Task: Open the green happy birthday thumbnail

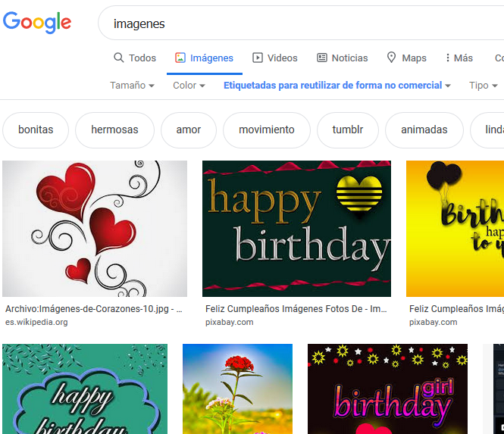Action: pos(296,228)
